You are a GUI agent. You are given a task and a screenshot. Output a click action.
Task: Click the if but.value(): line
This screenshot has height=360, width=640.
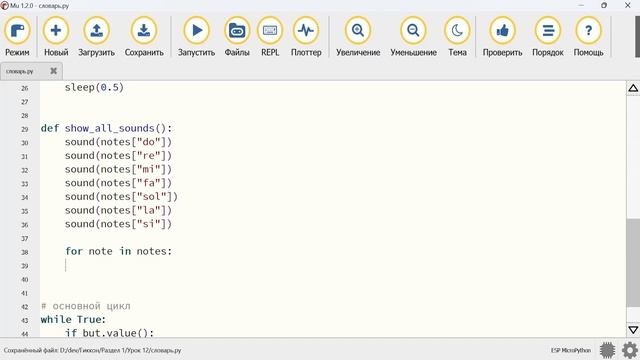pyautogui.click(x=109, y=333)
